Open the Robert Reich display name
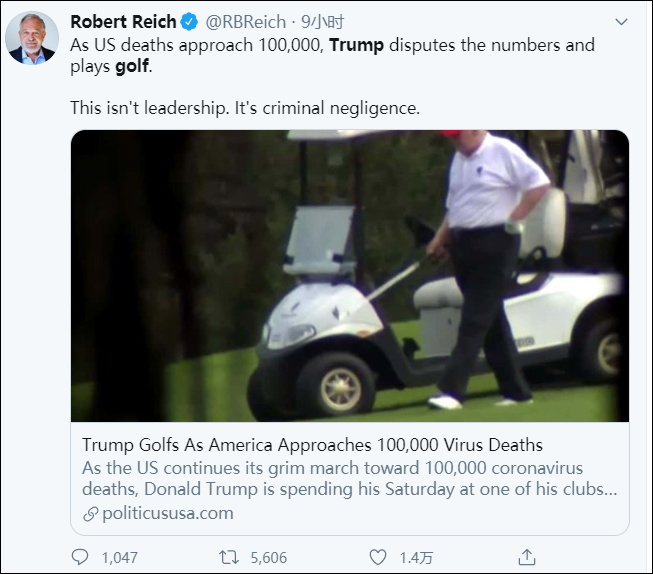 coord(123,22)
